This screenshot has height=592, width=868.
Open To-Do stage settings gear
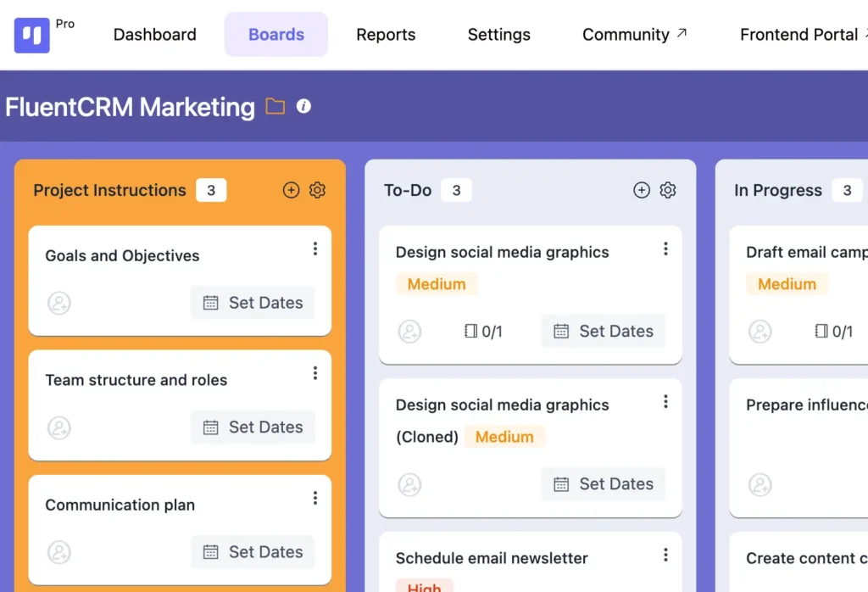pyautogui.click(x=668, y=190)
